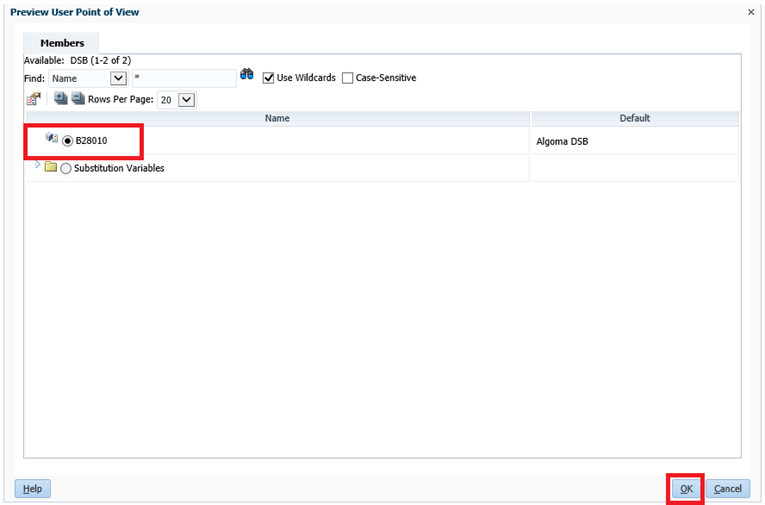This screenshot has height=505, width=765.
Task: Click the member display options icon
Action: coord(33,99)
